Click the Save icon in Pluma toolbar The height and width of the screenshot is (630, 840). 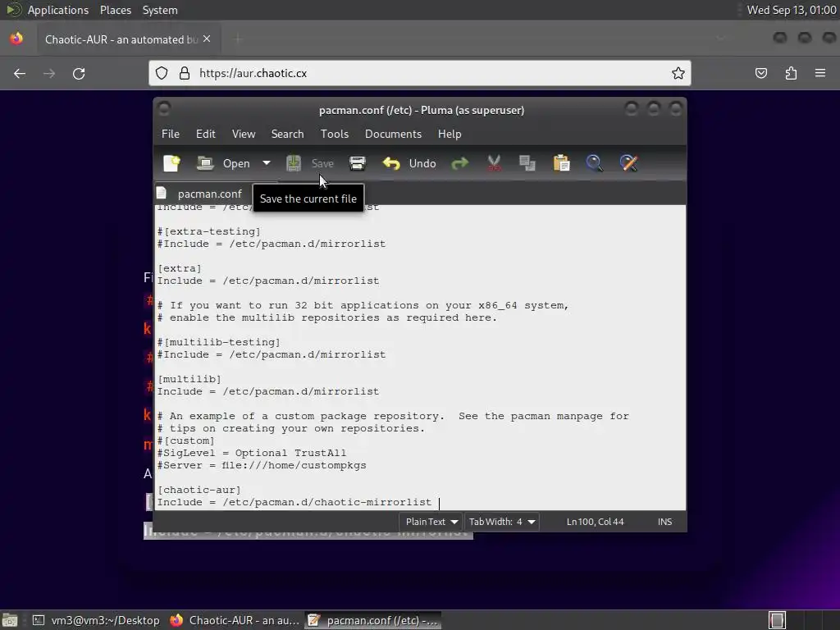pyautogui.click(x=294, y=163)
